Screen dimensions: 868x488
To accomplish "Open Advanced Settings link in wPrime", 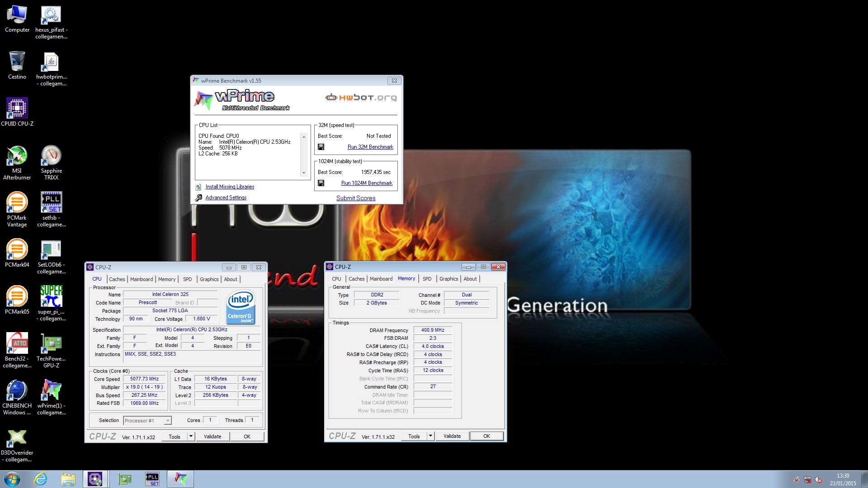I will 226,197.
